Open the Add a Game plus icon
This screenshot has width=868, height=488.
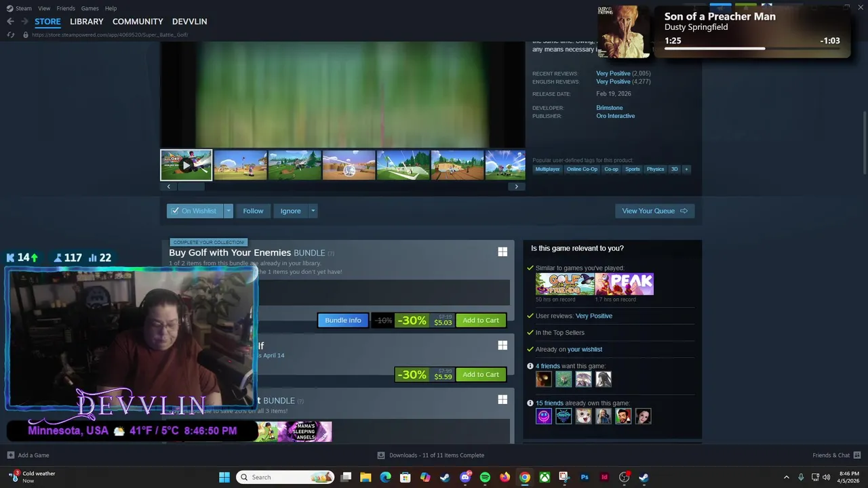point(10,455)
